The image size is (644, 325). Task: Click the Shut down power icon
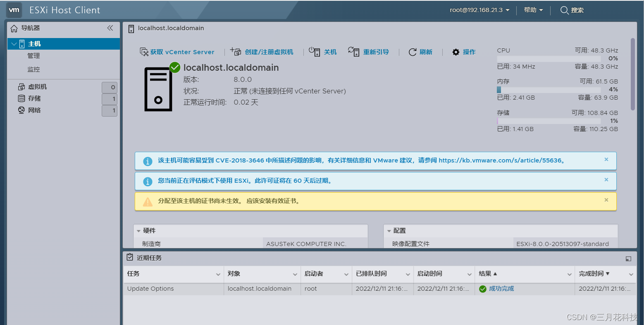click(x=315, y=51)
